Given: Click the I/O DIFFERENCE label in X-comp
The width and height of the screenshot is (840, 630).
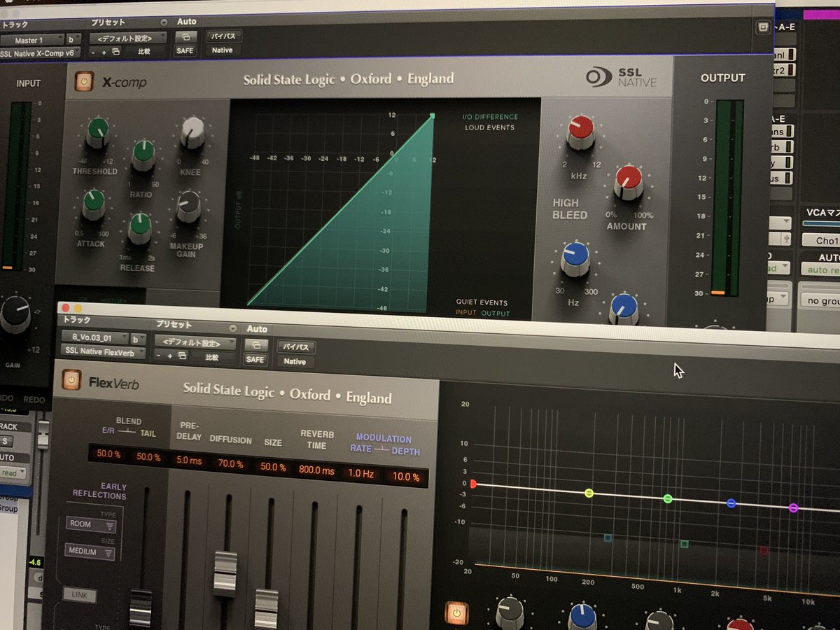Looking at the screenshot, I should 491,117.
